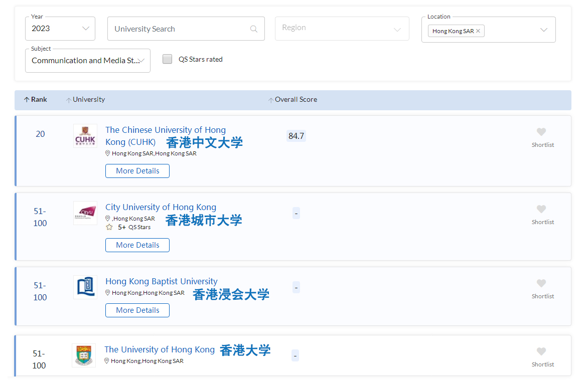This screenshot has width=588, height=383.
Task: Click the QS Stars star icon beside 5+
Action: click(x=109, y=227)
